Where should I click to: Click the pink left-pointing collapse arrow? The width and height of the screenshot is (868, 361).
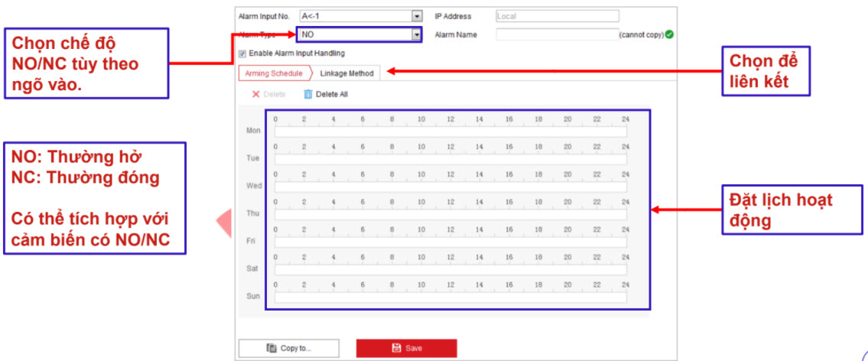click(224, 223)
